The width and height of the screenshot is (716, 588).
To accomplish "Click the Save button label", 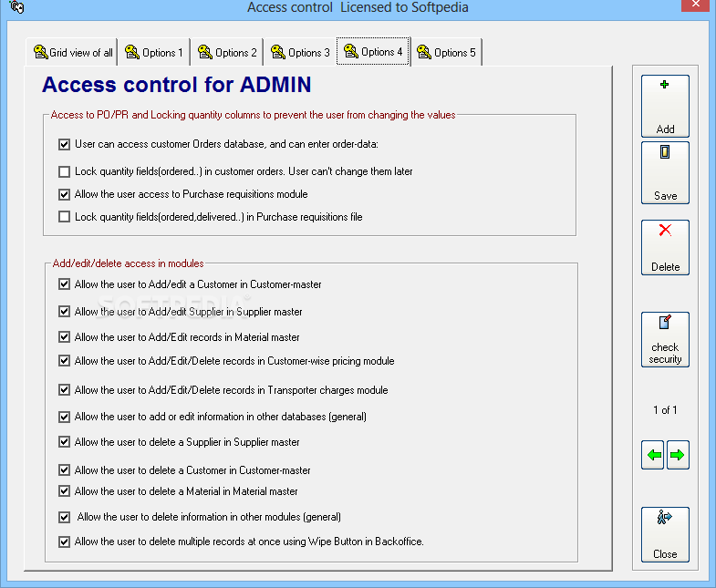I will point(665,196).
